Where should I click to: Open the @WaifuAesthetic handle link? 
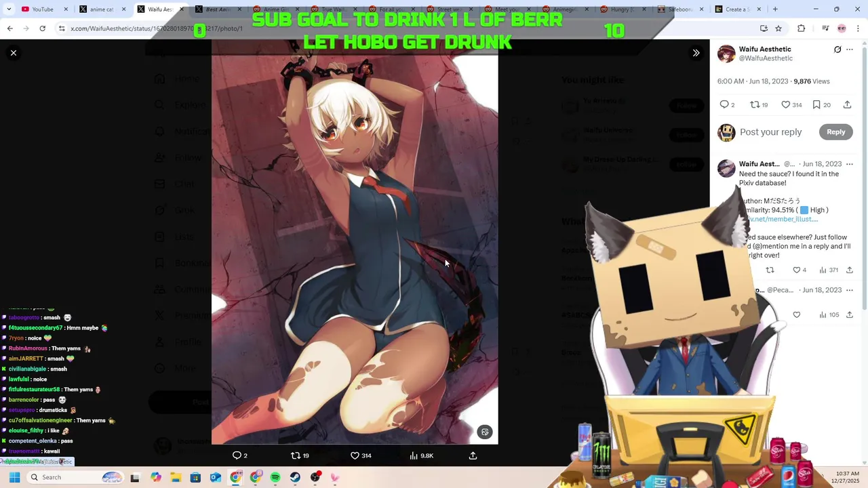point(766,59)
